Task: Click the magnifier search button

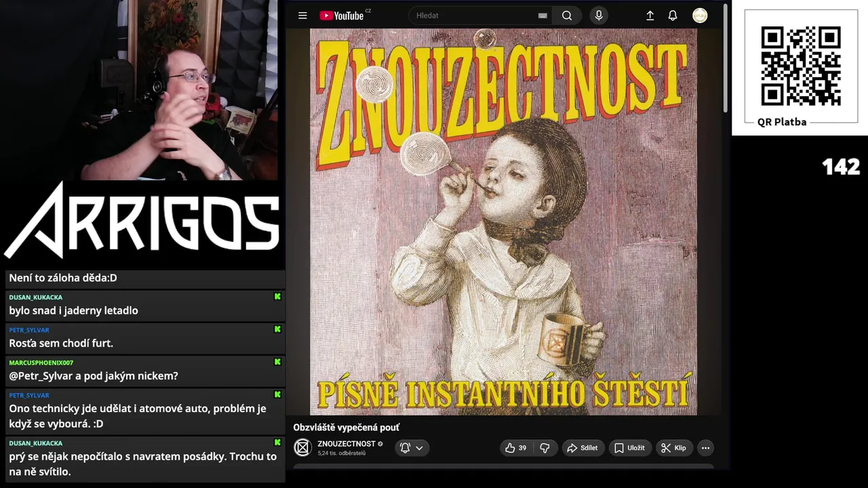Action: [x=567, y=16]
